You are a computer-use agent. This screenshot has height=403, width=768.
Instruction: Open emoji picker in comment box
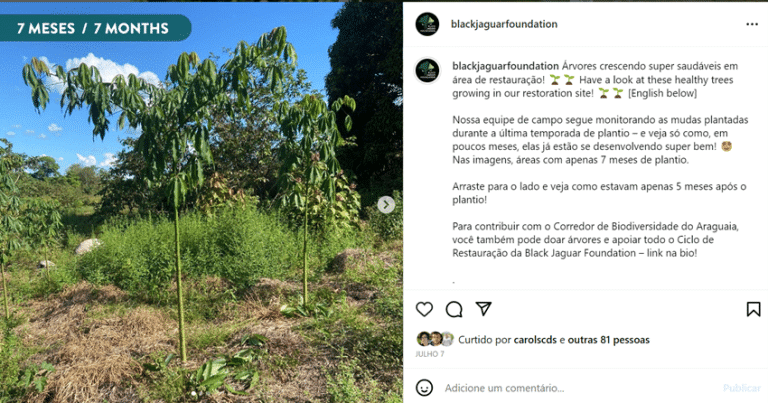pyautogui.click(x=424, y=388)
